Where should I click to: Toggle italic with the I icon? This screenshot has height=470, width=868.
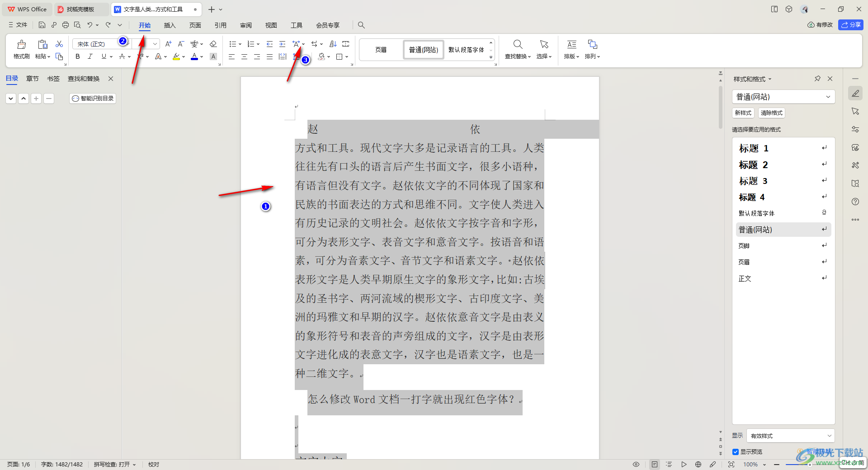pos(90,56)
